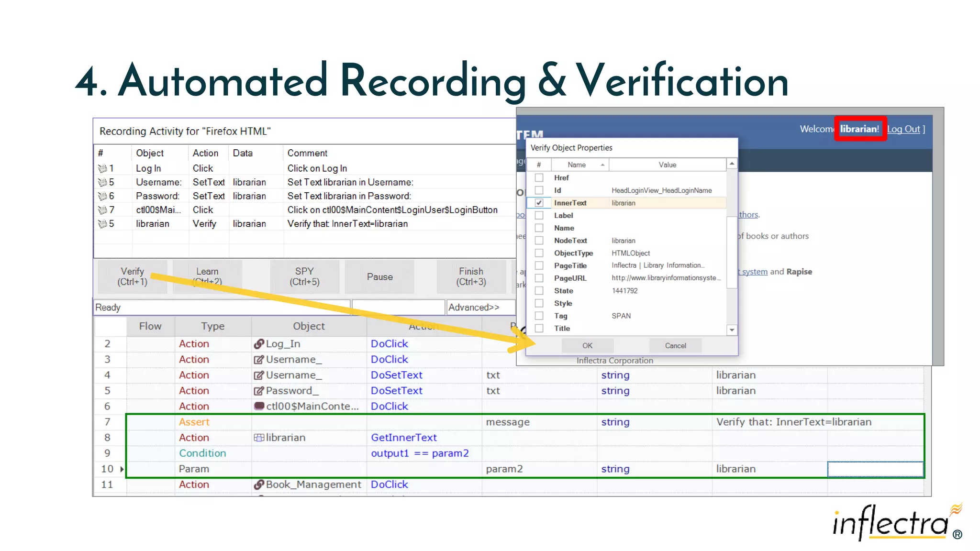Image resolution: width=980 pixels, height=551 pixels.
Task: Click the step icon beside Log In row
Action: tap(102, 168)
